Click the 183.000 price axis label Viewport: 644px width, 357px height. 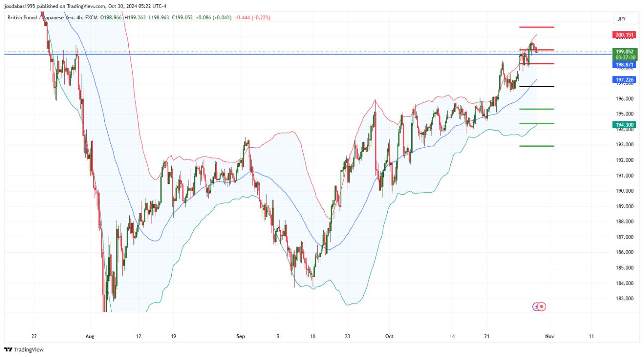pyautogui.click(x=625, y=299)
